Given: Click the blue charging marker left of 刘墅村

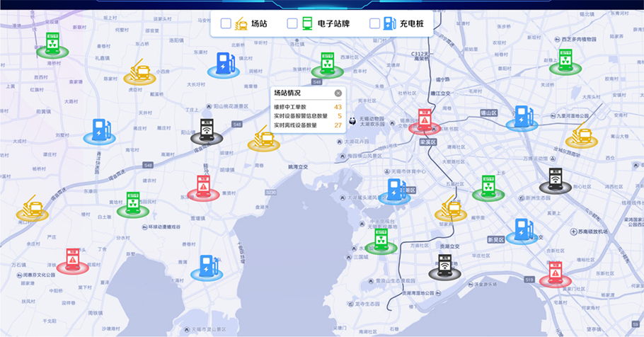Looking at the screenshot, I should coord(102,131).
